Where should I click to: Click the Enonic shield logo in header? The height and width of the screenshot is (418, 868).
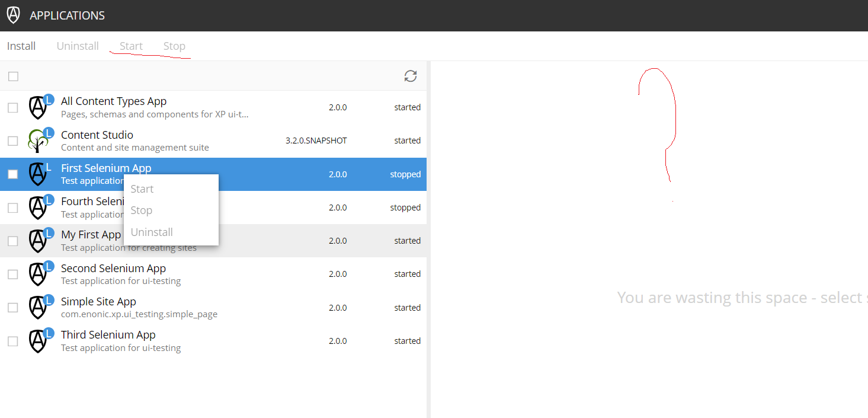pos(13,15)
